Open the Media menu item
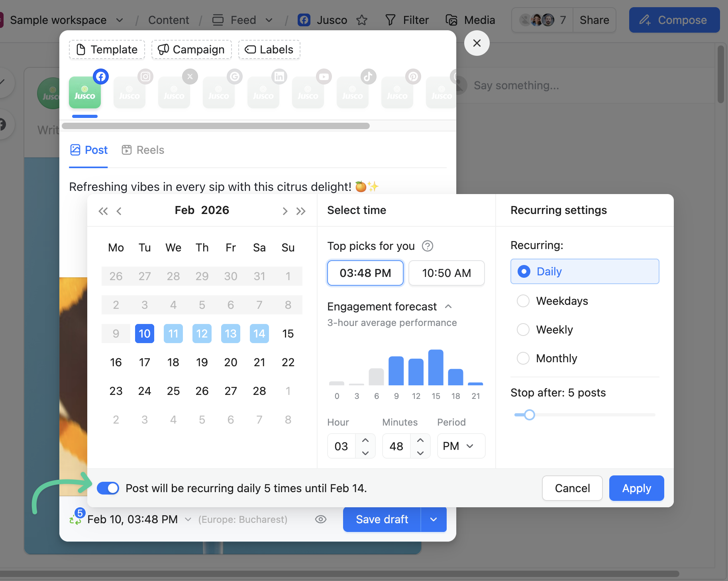Viewport: 728px width, 581px height. point(470,20)
